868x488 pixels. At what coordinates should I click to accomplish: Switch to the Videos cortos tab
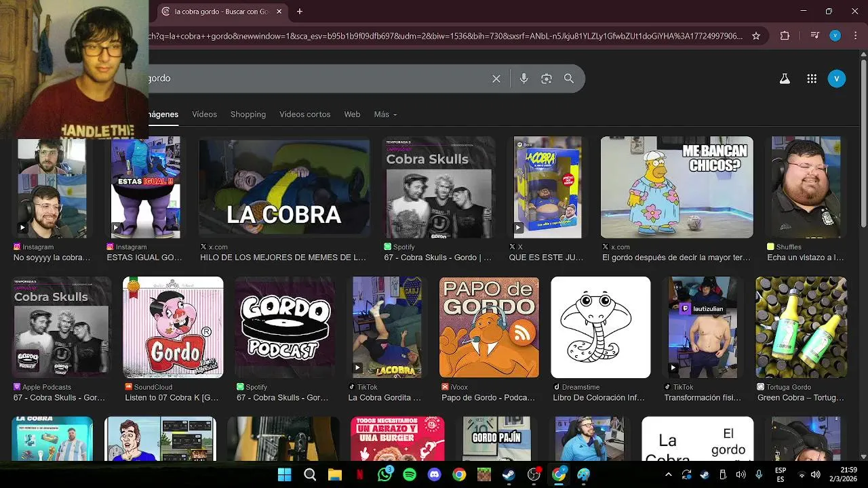coord(305,115)
